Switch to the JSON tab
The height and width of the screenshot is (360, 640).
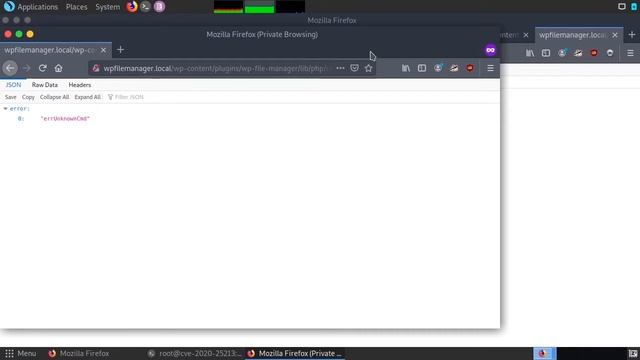pyautogui.click(x=13, y=85)
